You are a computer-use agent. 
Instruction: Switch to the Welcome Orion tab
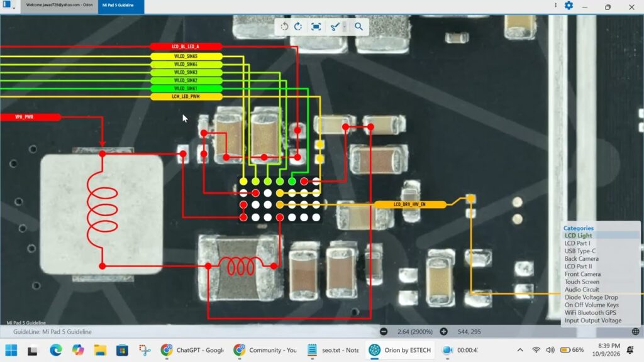59,6
